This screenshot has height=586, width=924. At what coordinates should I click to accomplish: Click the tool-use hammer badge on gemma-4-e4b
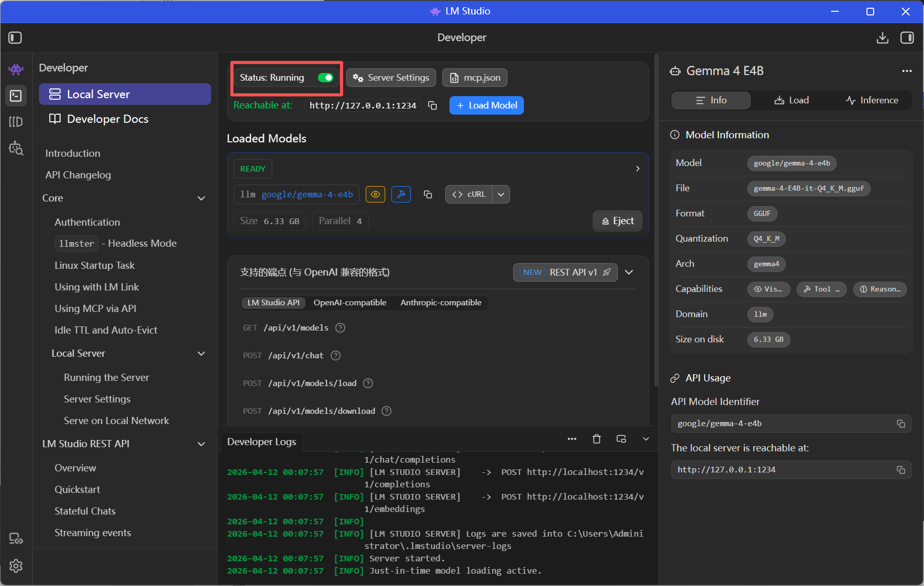pyautogui.click(x=401, y=194)
